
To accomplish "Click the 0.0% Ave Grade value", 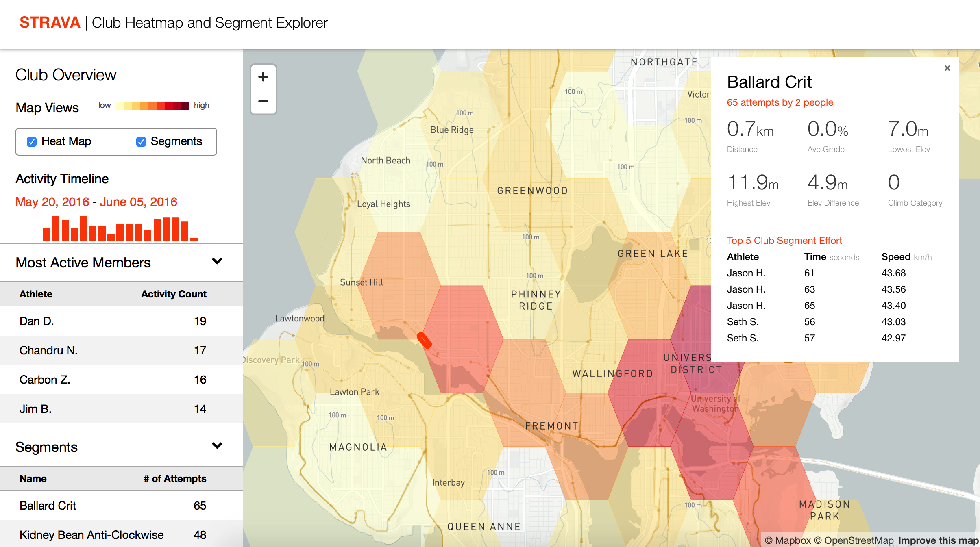I will [828, 129].
